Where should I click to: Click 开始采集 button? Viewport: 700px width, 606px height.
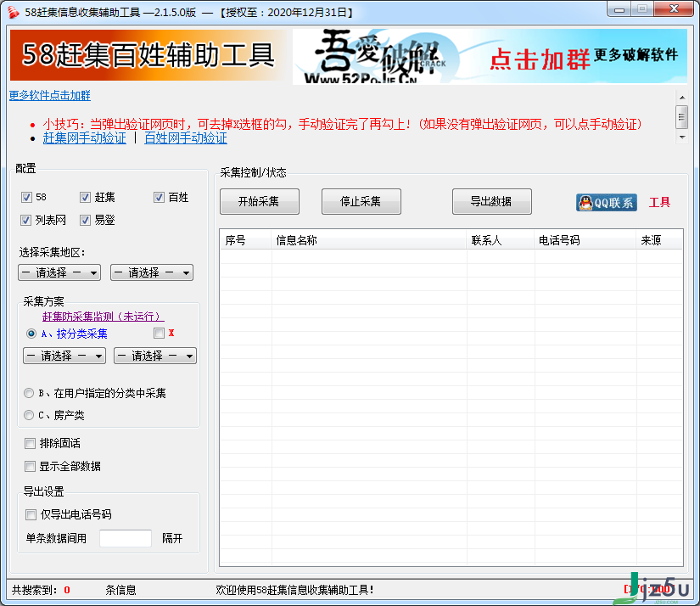click(x=260, y=201)
